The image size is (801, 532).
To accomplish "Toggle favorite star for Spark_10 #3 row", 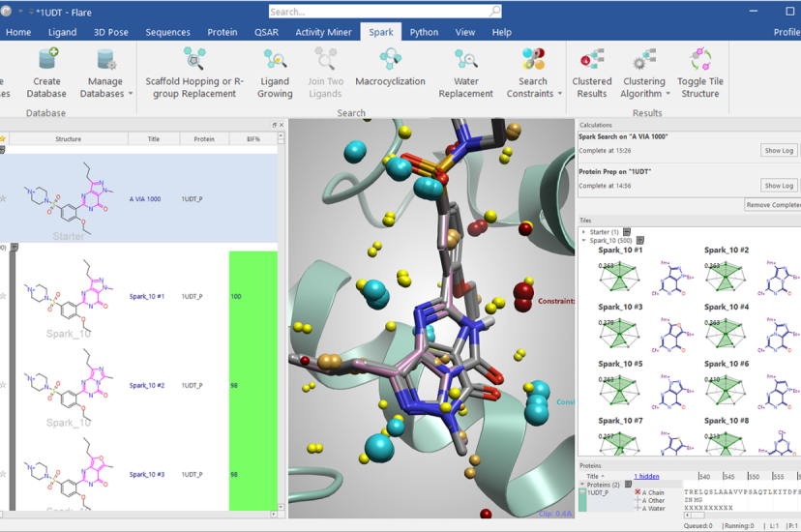I will [x=3, y=474].
